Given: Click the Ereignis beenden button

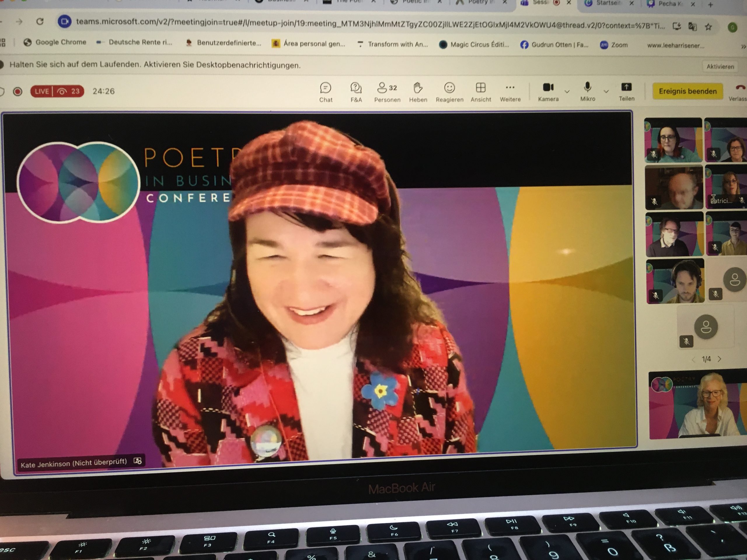Looking at the screenshot, I should pyautogui.click(x=687, y=91).
